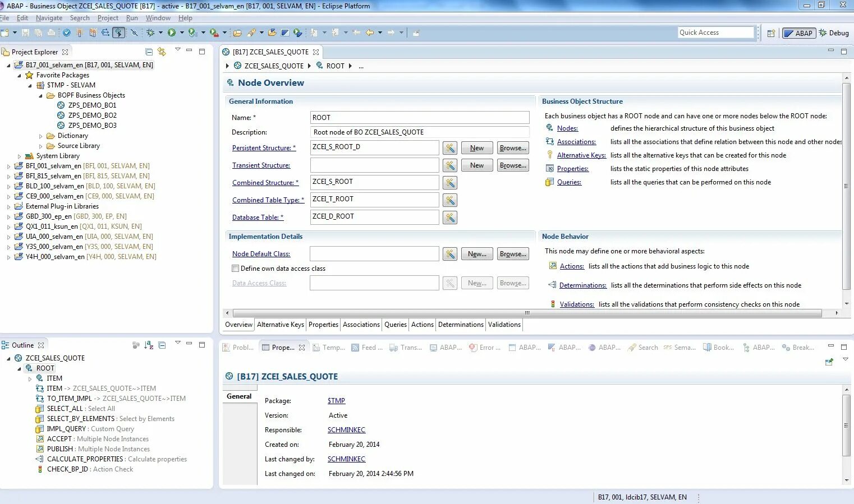The width and height of the screenshot is (854, 504).
Task: Click the highlighted toolbar icon before the search tool
Action: tap(118, 33)
